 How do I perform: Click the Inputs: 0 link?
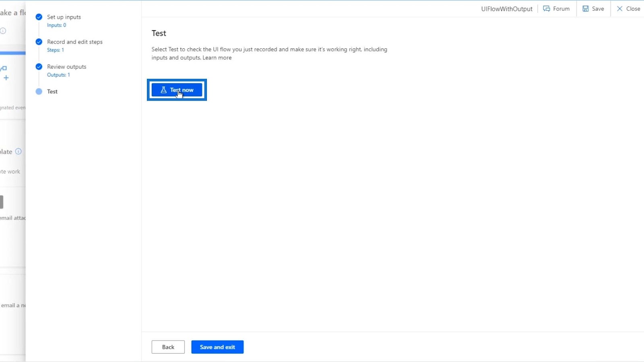[56, 25]
